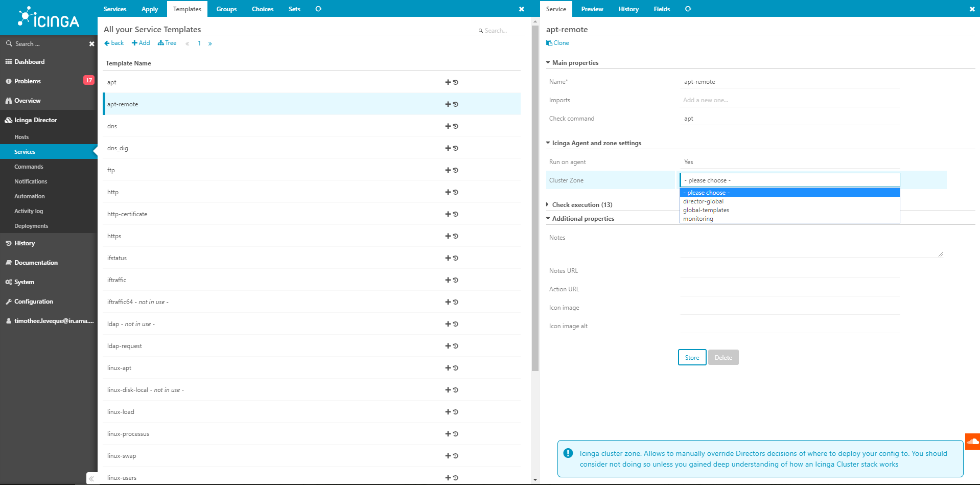The image size is (980, 485).
Task: Click the history icon in ldap-request row
Action: point(455,346)
